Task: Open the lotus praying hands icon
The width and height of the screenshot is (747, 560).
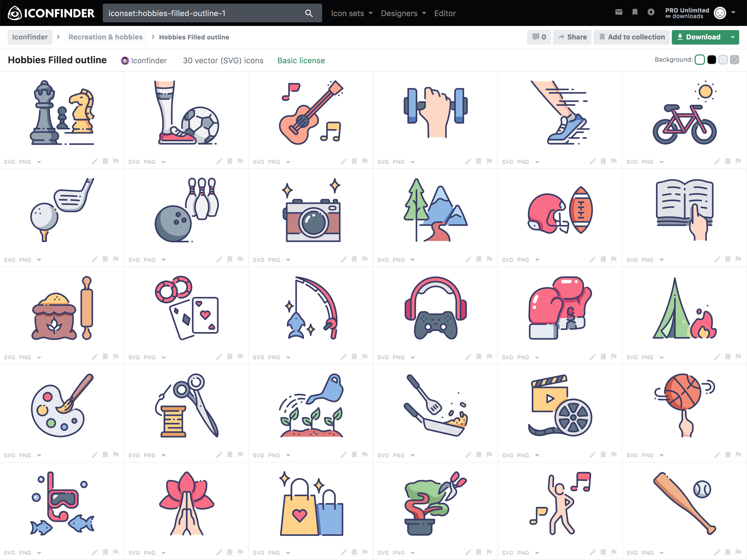Action: click(x=187, y=503)
